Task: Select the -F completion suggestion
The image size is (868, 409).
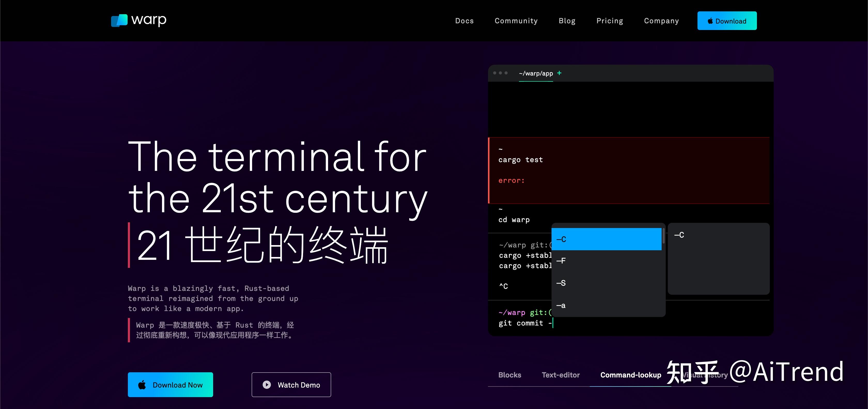Action: pos(606,261)
